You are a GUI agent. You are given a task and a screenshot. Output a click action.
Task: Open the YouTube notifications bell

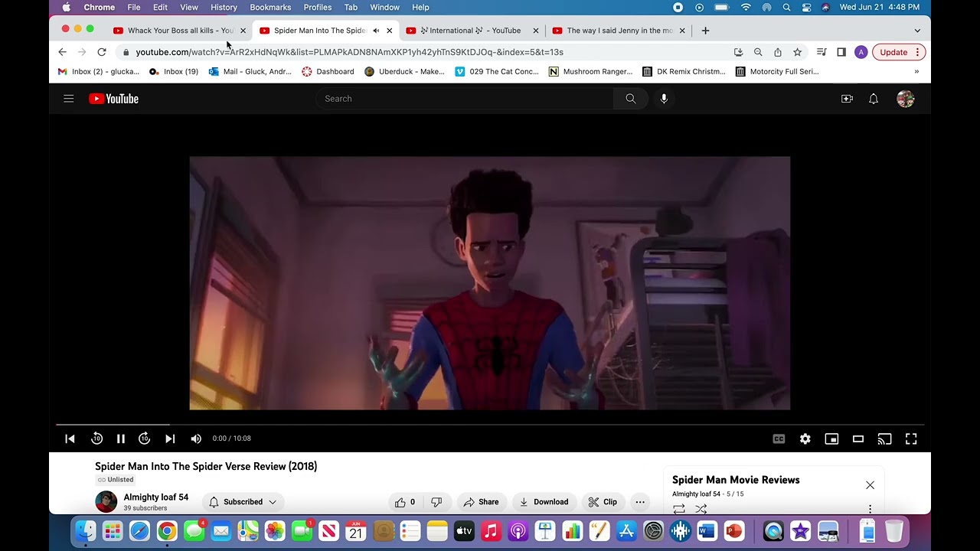coord(874,99)
